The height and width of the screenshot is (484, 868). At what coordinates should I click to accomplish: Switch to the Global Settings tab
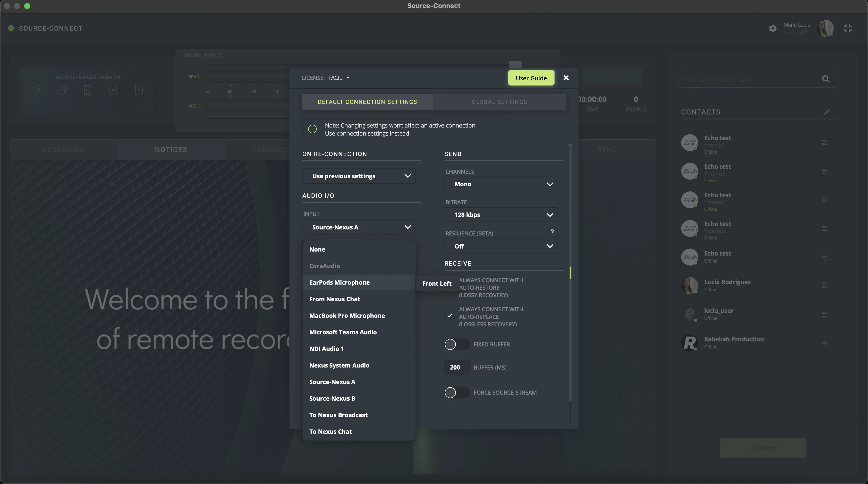pos(499,102)
